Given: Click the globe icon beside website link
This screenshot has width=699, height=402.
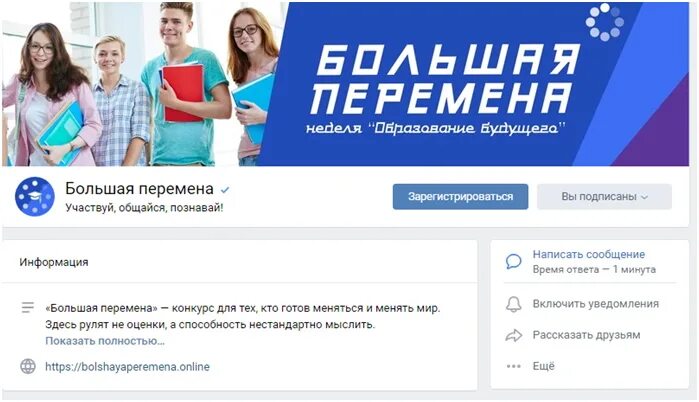Looking at the screenshot, I should click(28, 366).
